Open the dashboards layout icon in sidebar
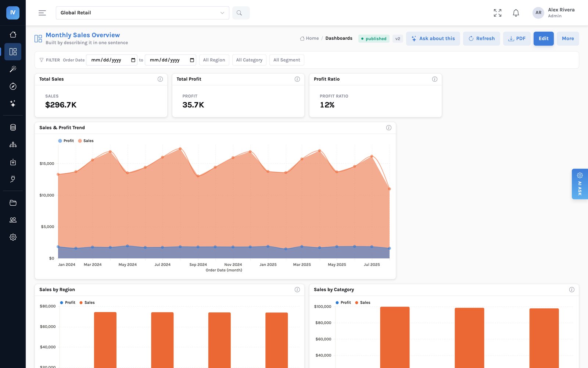588x368 pixels. (13, 52)
